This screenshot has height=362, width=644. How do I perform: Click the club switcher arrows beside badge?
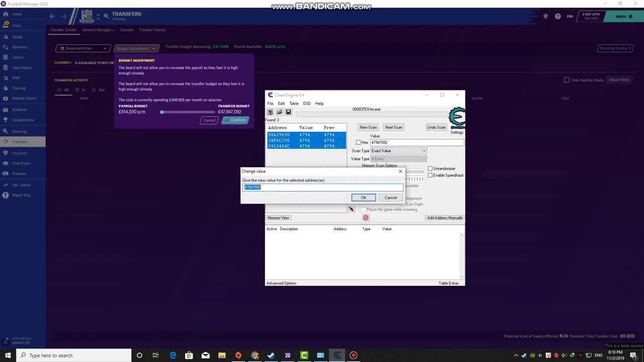tap(98, 17)
